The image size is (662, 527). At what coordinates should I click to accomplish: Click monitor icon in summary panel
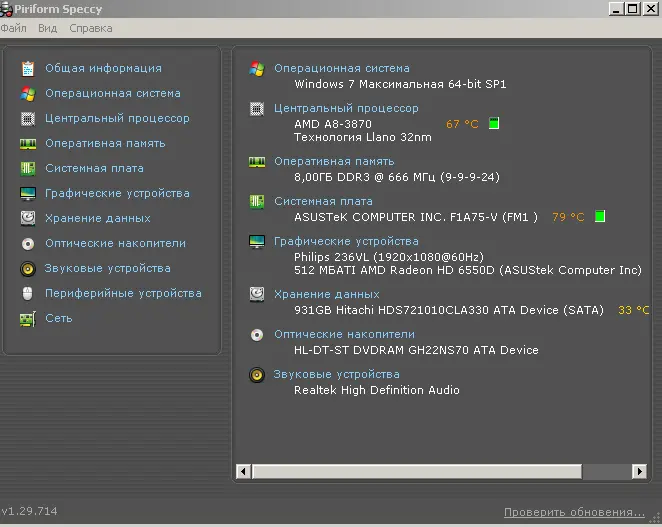257,242
